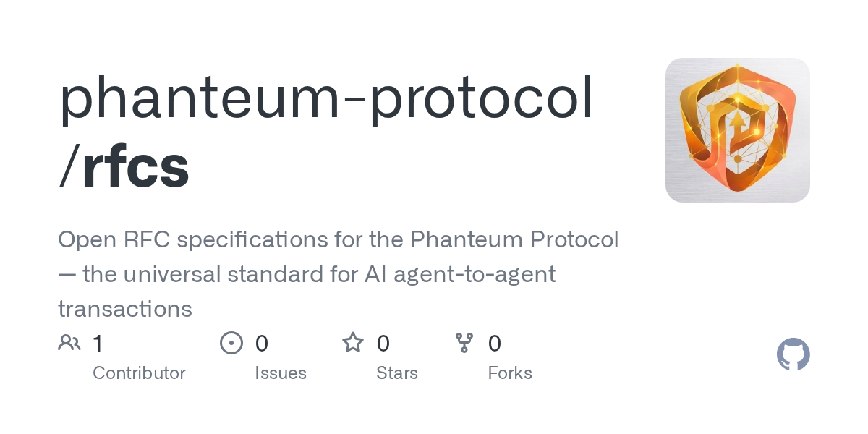Select the Forks label
The image size is (868, 434).
click(510, 373)
